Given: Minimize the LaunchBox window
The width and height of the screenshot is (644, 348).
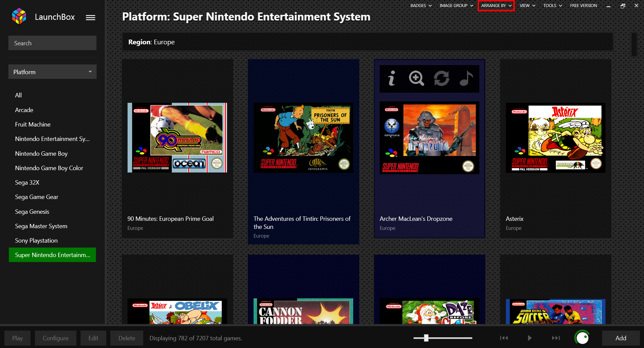Looking at the screenshot, I should click(608, 6).
